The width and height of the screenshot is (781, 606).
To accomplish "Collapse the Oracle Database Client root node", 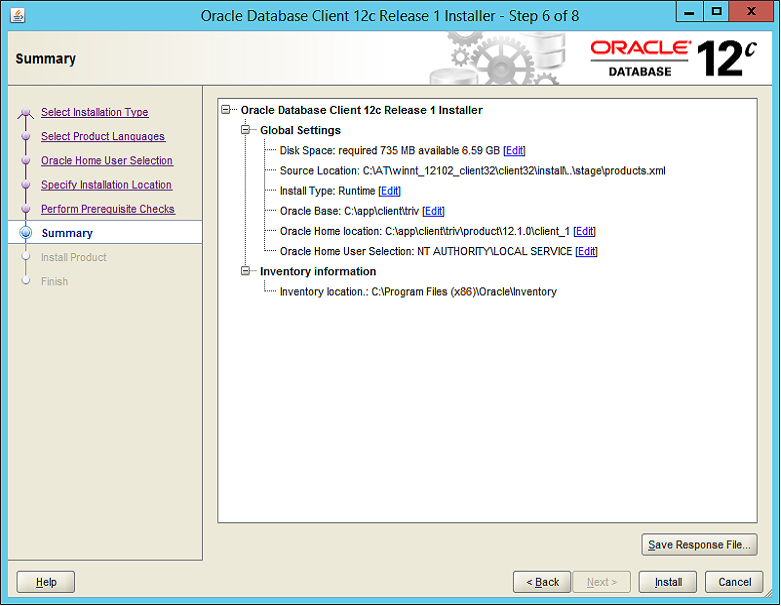I will point(227,110).
